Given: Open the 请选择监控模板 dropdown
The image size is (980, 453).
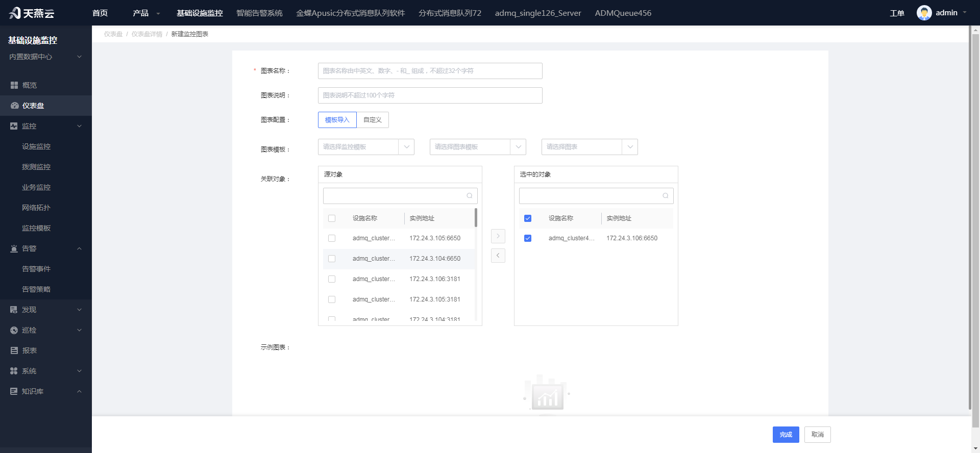Looking at the screenshot, I should click(366, 147).
